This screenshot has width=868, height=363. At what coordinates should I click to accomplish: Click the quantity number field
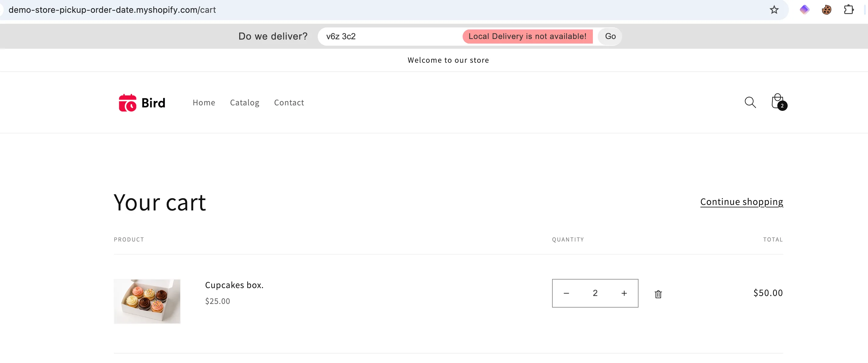pos(595,293)
